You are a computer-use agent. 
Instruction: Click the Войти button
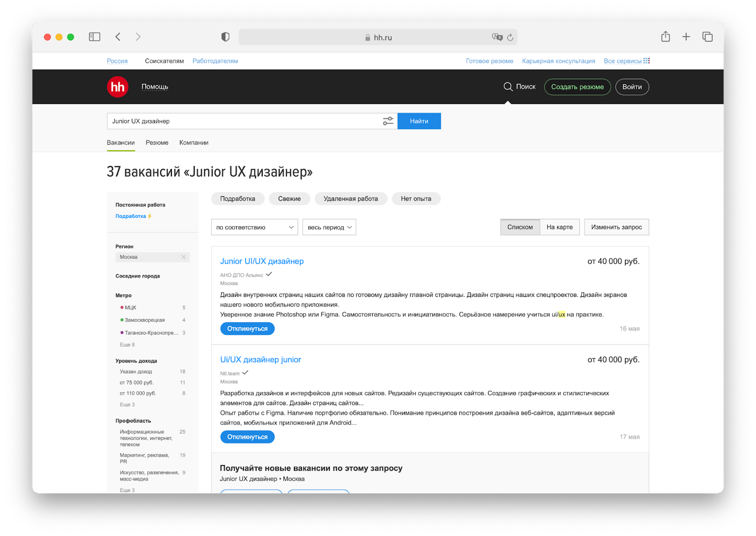coord(632,87)
